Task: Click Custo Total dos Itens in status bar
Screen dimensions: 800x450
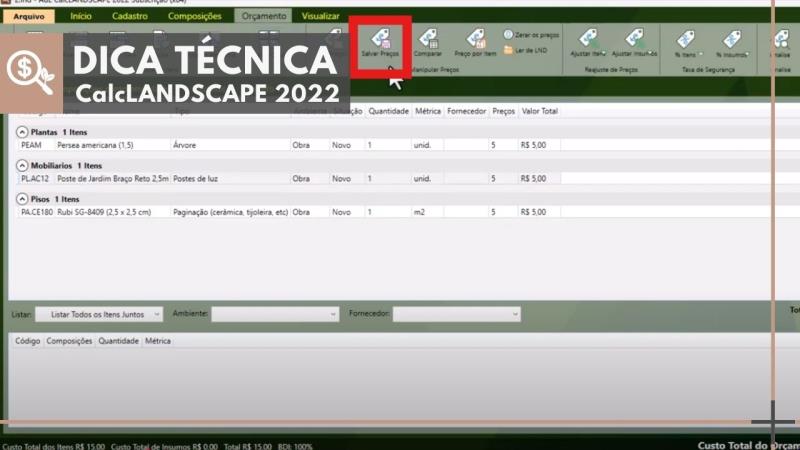Action: 53,446
